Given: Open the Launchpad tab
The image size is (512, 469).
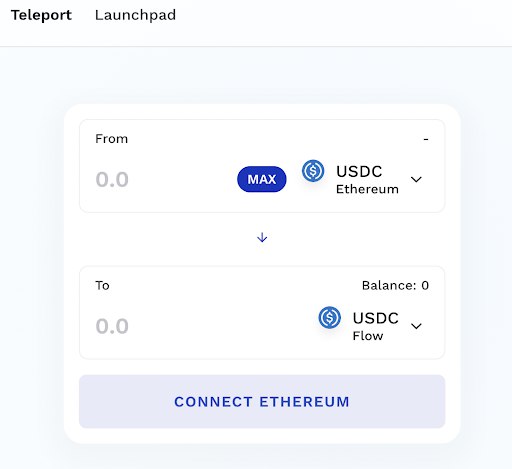Looking at the screenshot, I should pos(135,15).
